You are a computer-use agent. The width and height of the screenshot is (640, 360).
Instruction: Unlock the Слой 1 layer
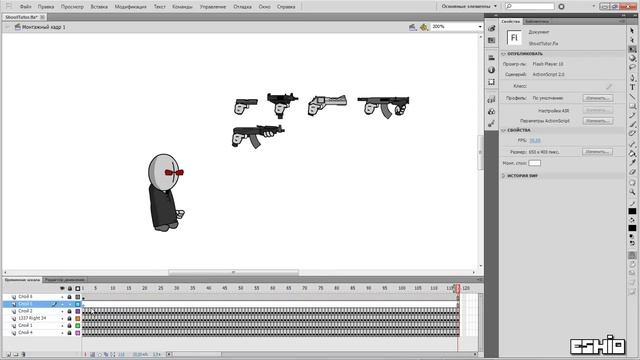click(69, 326)
